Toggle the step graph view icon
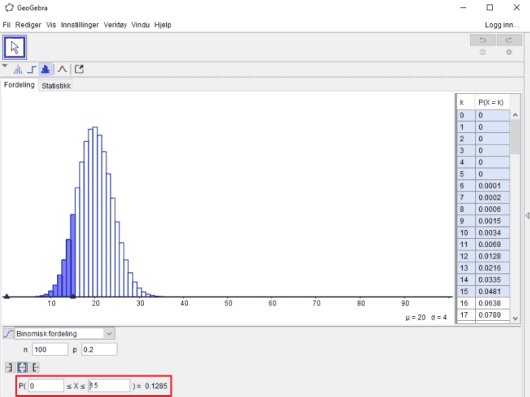The width and height of the screenshot is (530, 397). point(31,70)
